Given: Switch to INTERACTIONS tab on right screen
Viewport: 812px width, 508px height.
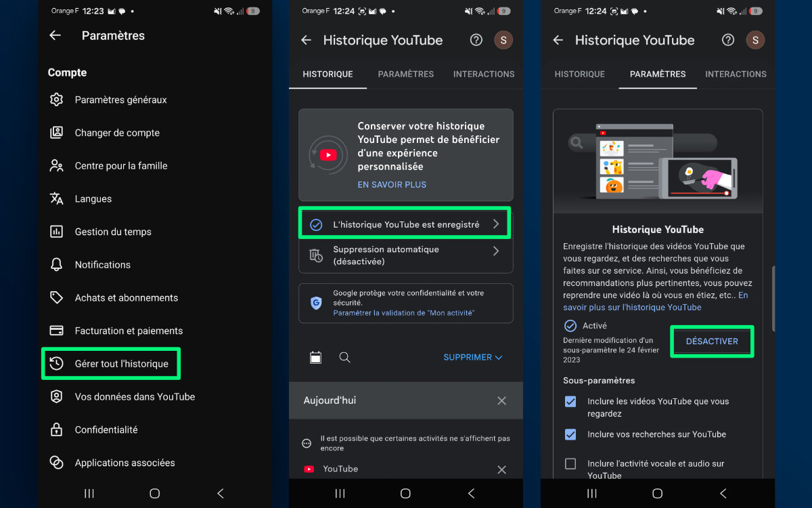Looking at the screenshot, I should pos(736,74).
